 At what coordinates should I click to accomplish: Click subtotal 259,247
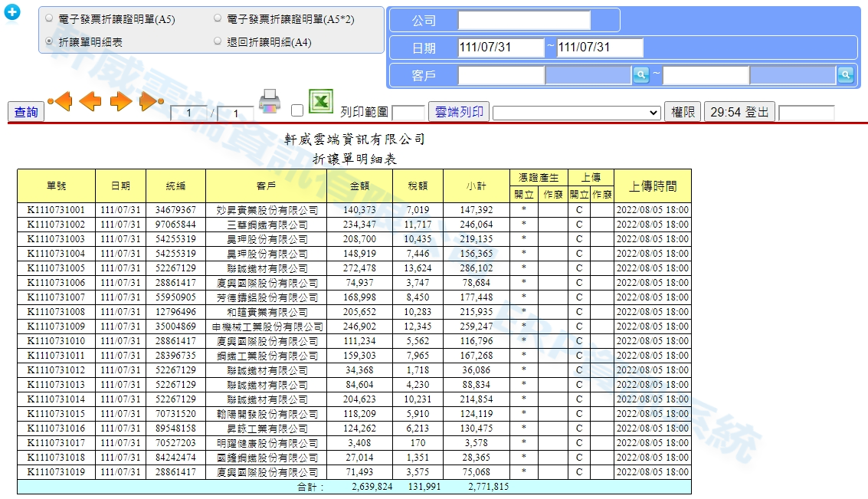point(476,327)
